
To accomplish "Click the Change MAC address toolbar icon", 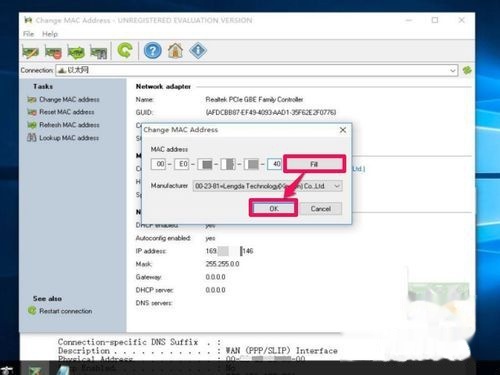I will coord(30,51).
